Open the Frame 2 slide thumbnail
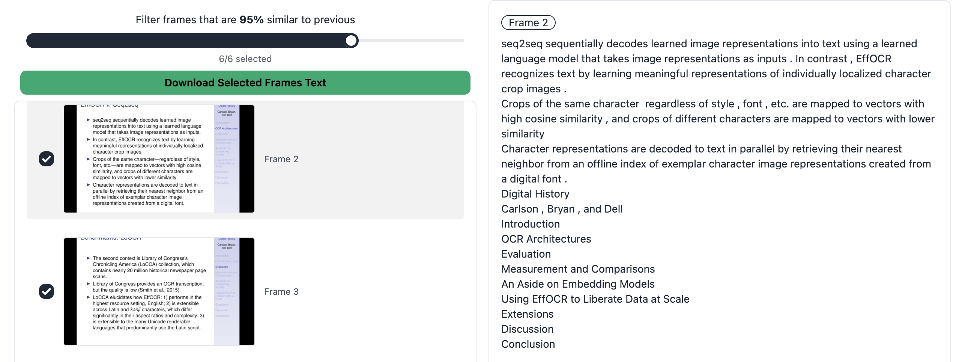The image size is (980, 362). (159, 159)
